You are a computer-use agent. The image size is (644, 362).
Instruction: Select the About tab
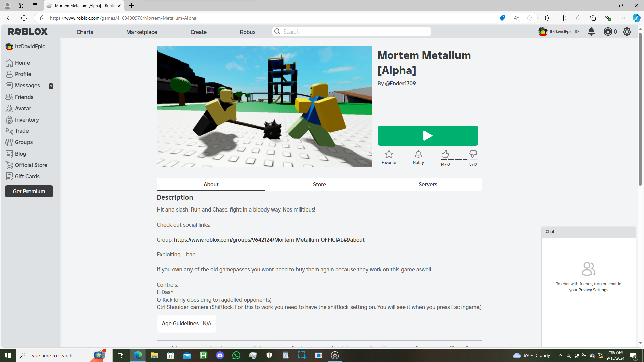pyautogui.click(x=211, y=184)
